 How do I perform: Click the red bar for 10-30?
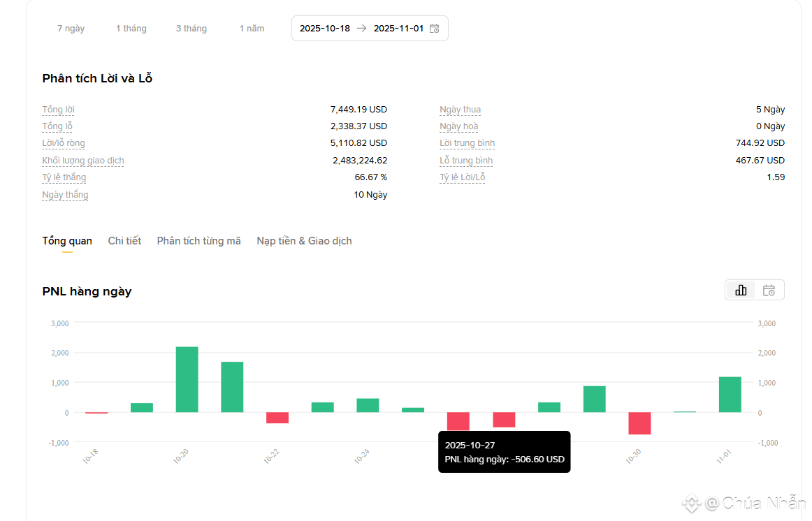pos(639,423)
